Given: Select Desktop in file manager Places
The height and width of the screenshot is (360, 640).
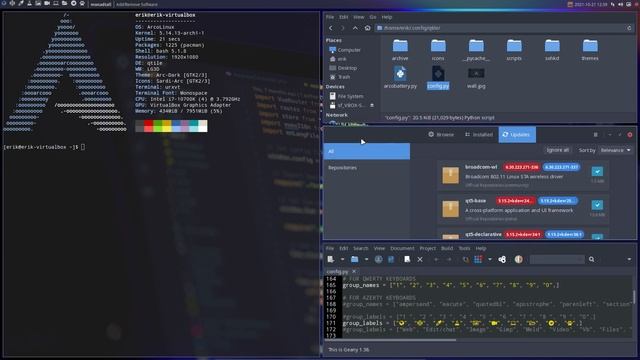Looking at the screenshot, I should (343, 68).
